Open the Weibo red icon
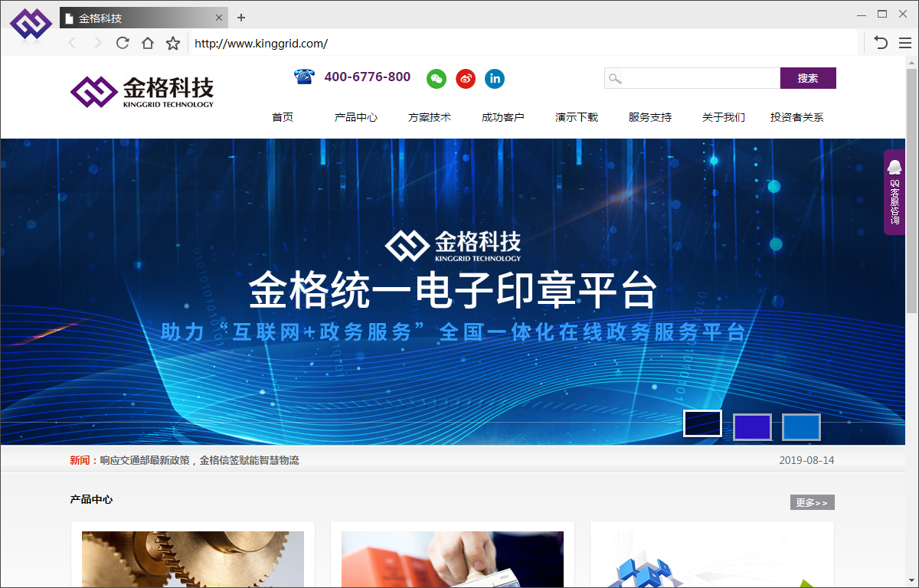Viewport: 919px width, 588px height. 466,78
